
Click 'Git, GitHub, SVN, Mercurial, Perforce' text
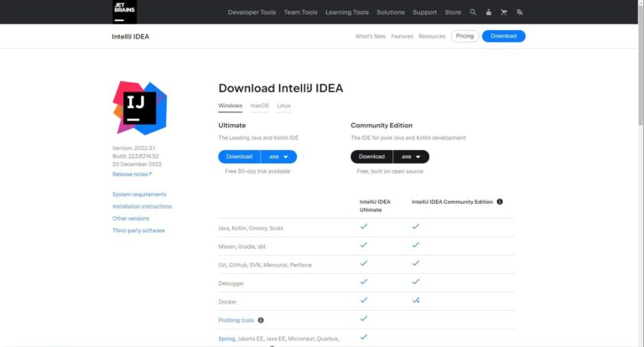point(265,266)
